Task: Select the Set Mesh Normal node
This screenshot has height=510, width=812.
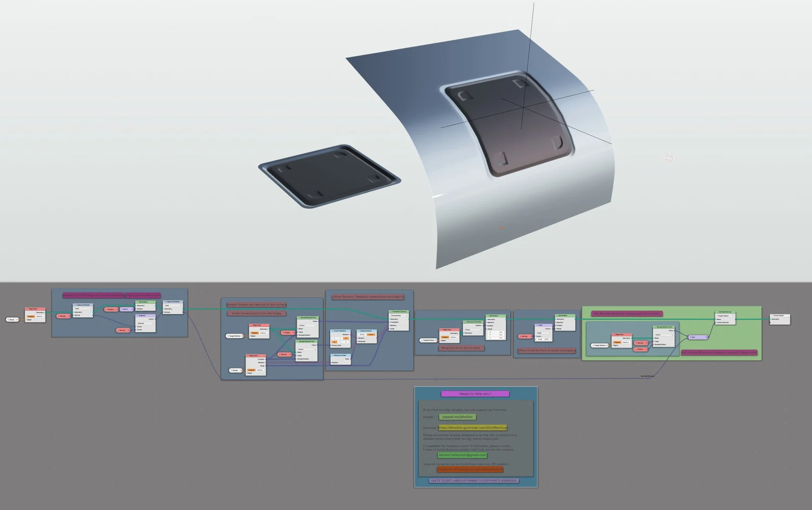Action: tap(724, 312)
